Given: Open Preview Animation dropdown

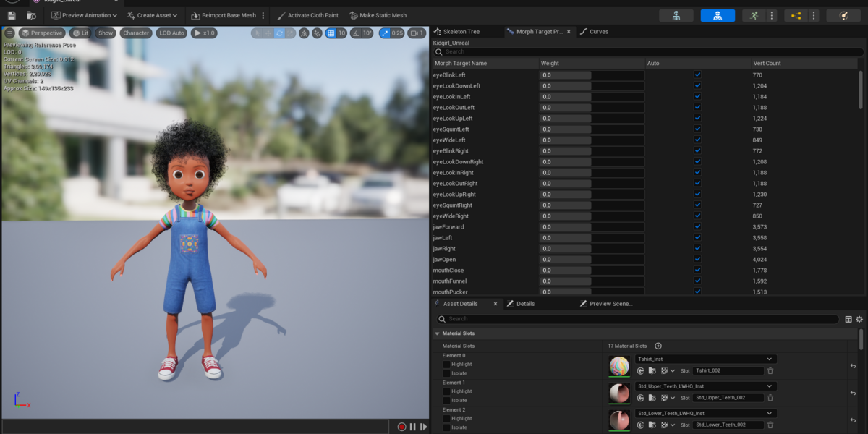Looking at the screenshot, I should tap(84, 15).
